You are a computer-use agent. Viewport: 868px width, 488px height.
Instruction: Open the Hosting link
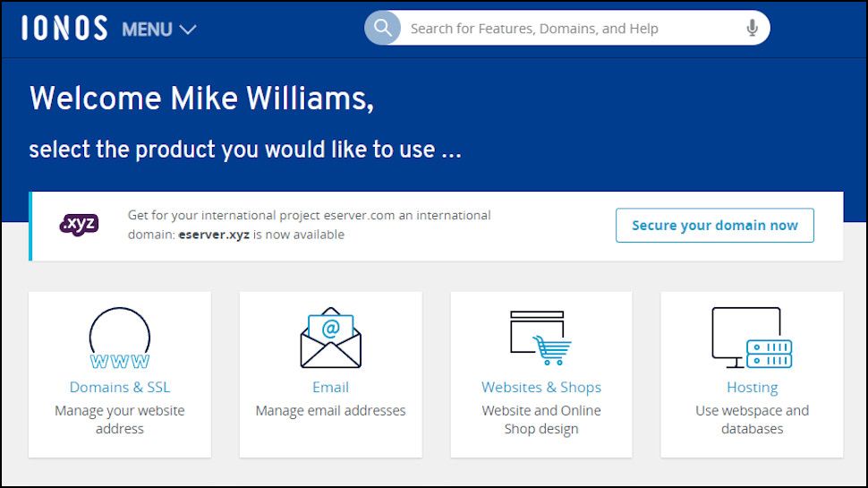click(752, 388)
